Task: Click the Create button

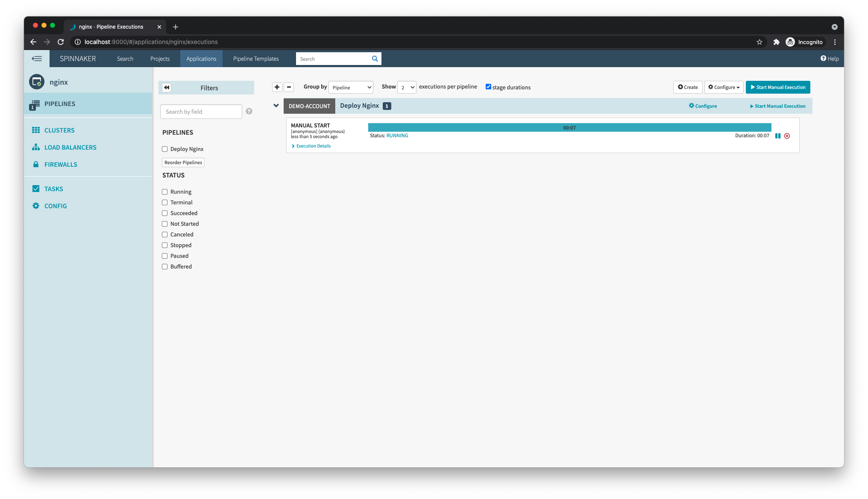Action: click(688, 87)
